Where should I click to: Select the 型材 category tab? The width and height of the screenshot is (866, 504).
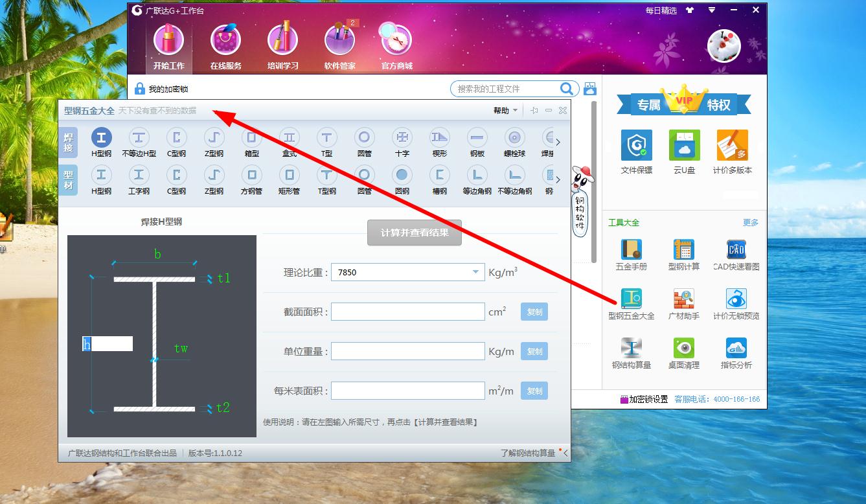69,180
